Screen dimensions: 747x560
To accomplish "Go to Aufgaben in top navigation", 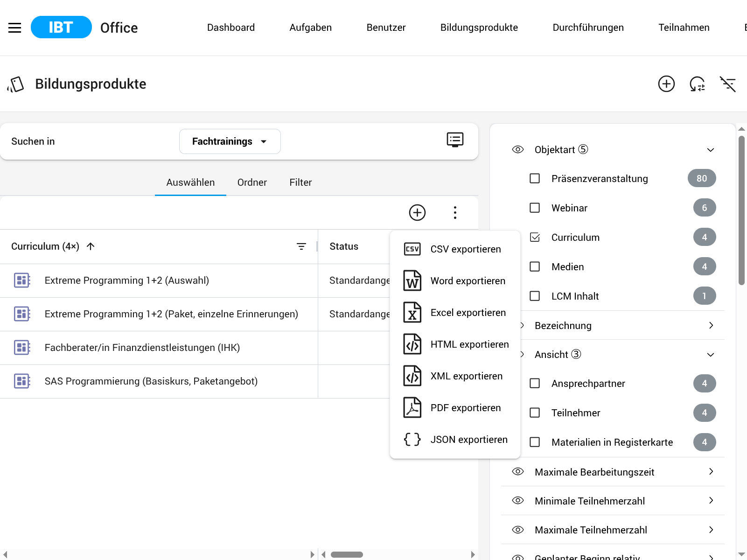I will click(311, 28).
